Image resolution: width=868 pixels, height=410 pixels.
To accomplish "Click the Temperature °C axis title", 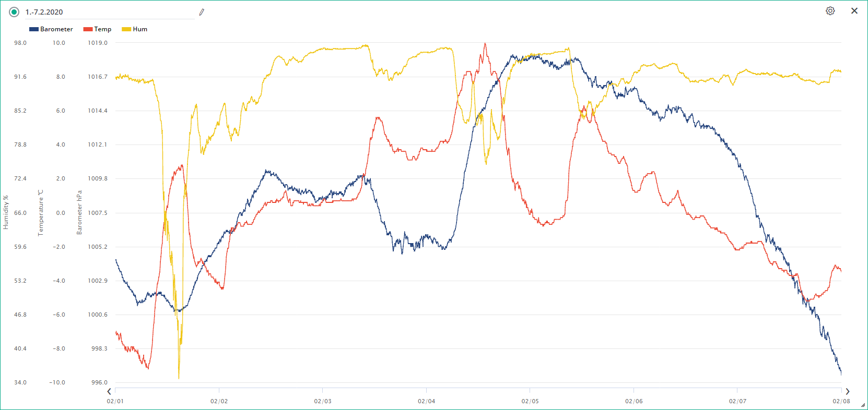I will click(x=40, y=212).
